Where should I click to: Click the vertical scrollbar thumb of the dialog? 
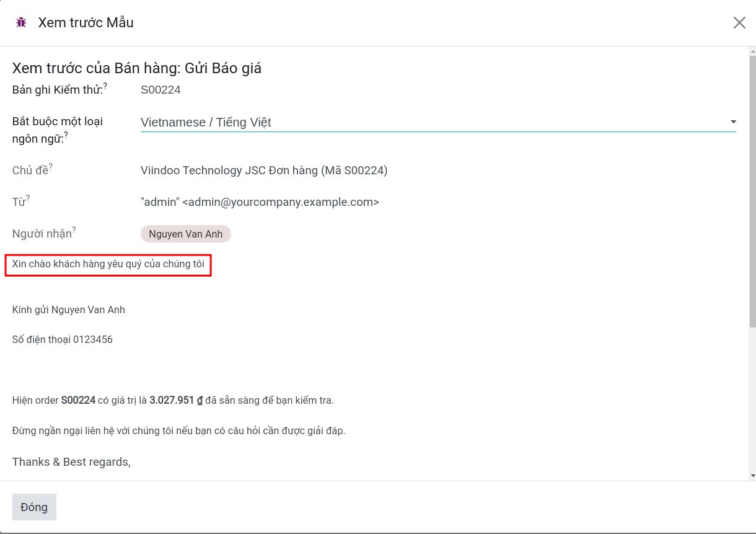pos(753,192)
